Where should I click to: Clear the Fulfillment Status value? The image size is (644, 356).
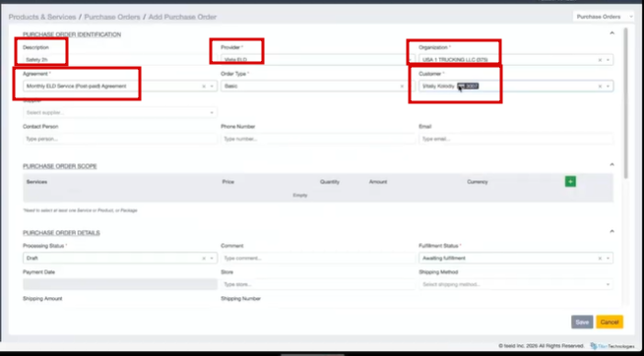[600, 259]
